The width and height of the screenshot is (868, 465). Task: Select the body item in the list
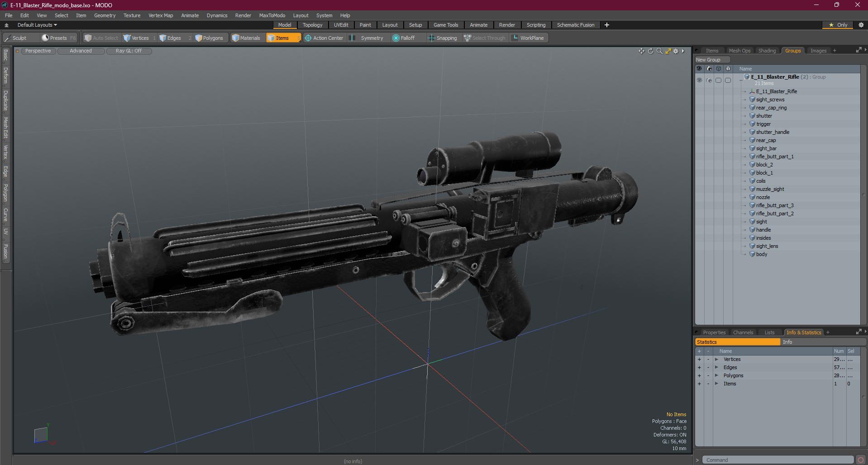point(762,254)
